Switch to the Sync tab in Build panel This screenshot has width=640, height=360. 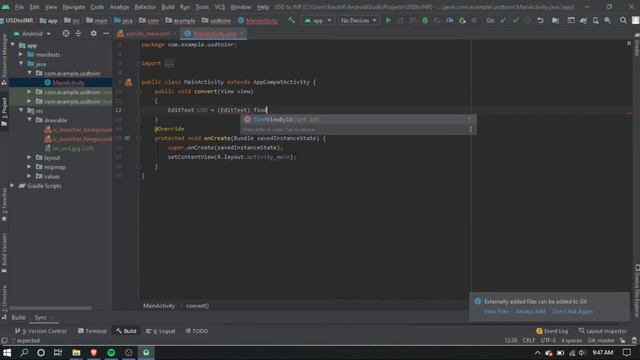coord(40,318)
